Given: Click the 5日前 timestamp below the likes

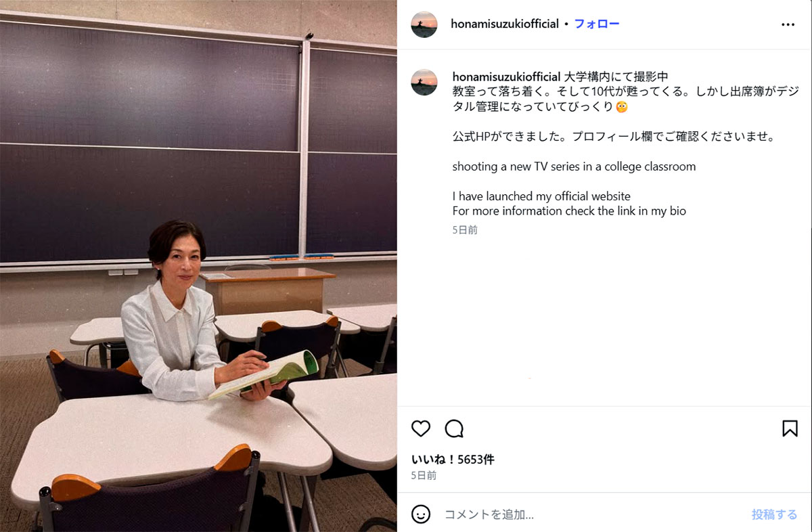Looking at the screenshot, I should coord(424,476).
